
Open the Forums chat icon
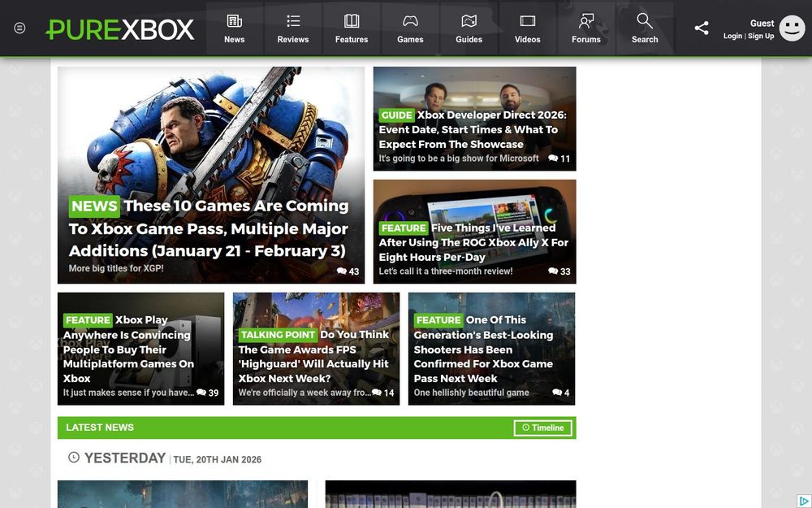(585, 21)
